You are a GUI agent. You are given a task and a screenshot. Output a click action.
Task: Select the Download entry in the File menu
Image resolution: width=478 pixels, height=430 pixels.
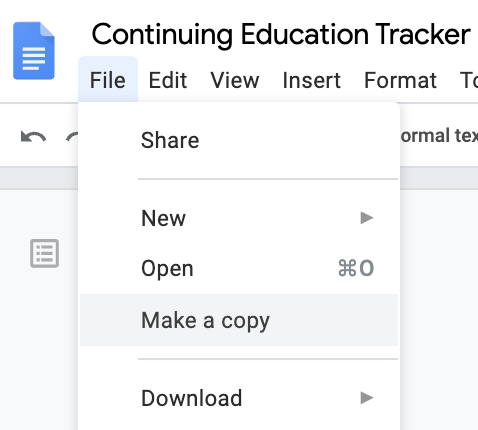tap(239, 398)
